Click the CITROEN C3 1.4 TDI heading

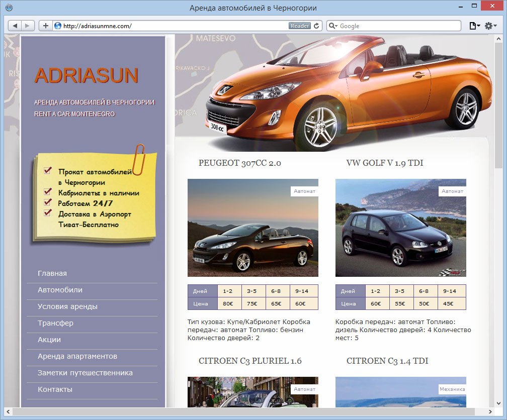pos(387,361)
